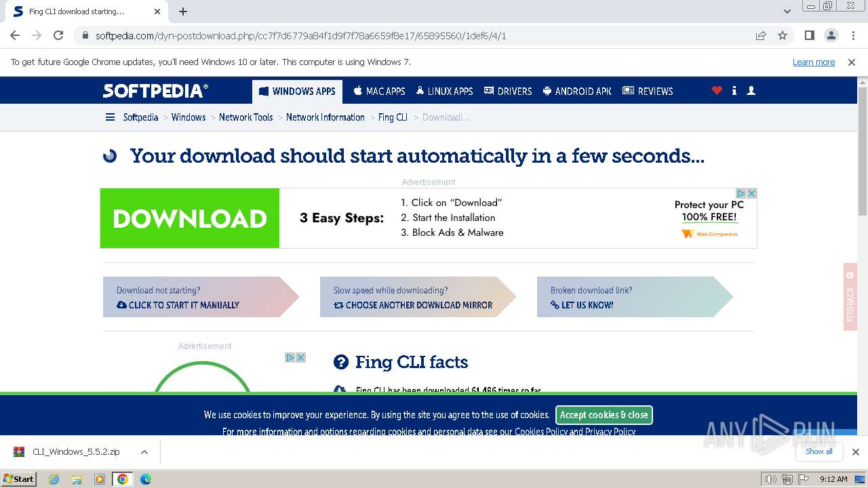This screenshot has width=868, height=488.
Task: Open the Chrome profile avatar
Action: coord(831,35)
